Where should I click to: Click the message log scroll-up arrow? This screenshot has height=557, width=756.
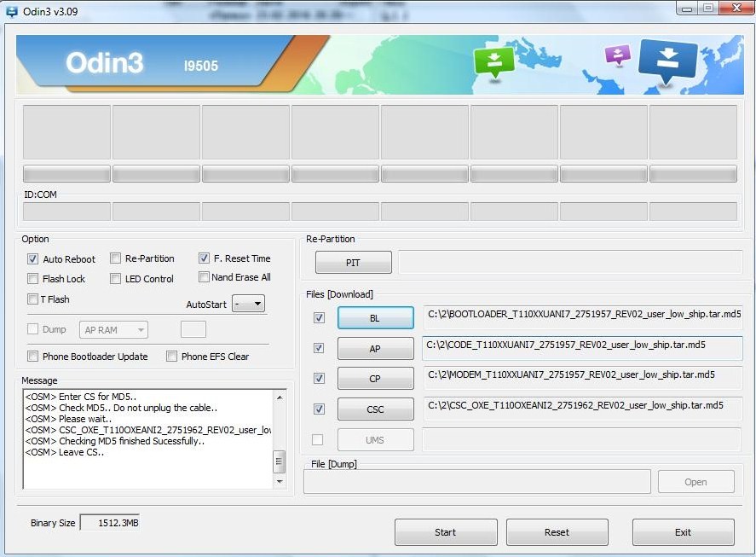(x=279, y=397)
